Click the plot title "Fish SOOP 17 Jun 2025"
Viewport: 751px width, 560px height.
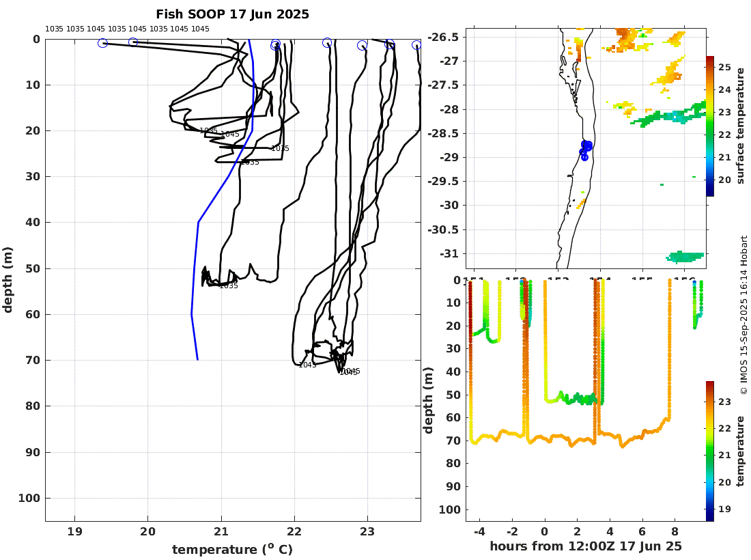(x=232, y=14)
